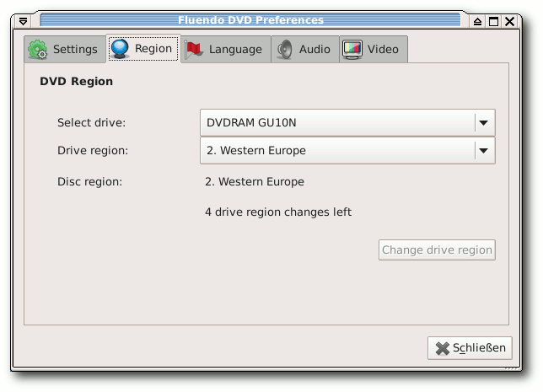
Task: Click the speaker Audio icon
Action: click(285, 50)
